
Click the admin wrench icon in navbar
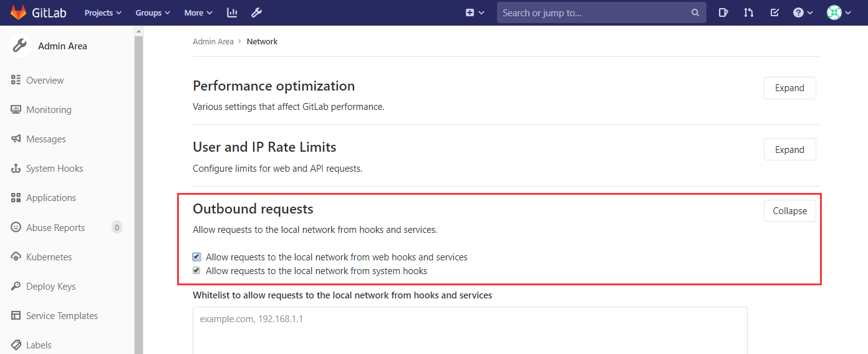coord(256,12)
